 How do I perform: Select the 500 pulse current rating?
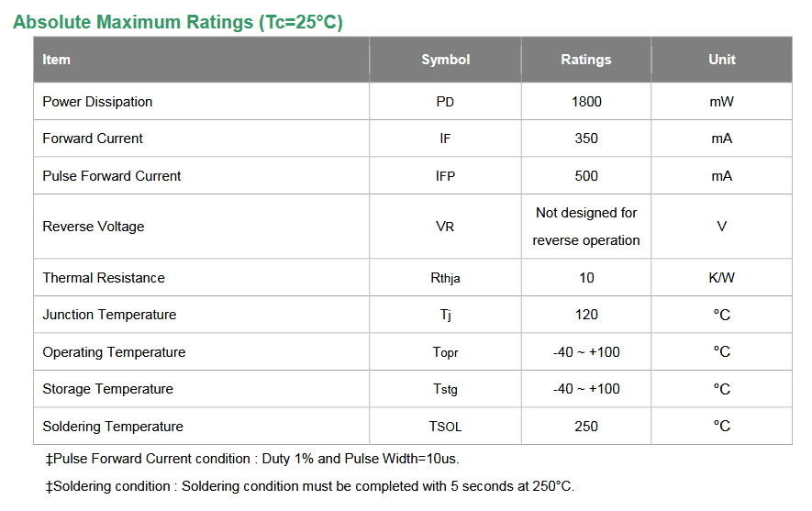pos(586,176)
